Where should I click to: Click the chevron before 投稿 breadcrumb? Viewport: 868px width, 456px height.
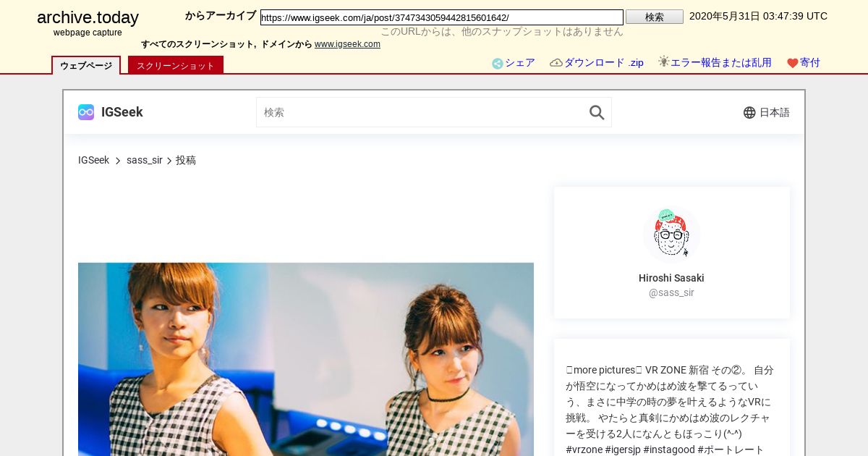click(169, 161)
